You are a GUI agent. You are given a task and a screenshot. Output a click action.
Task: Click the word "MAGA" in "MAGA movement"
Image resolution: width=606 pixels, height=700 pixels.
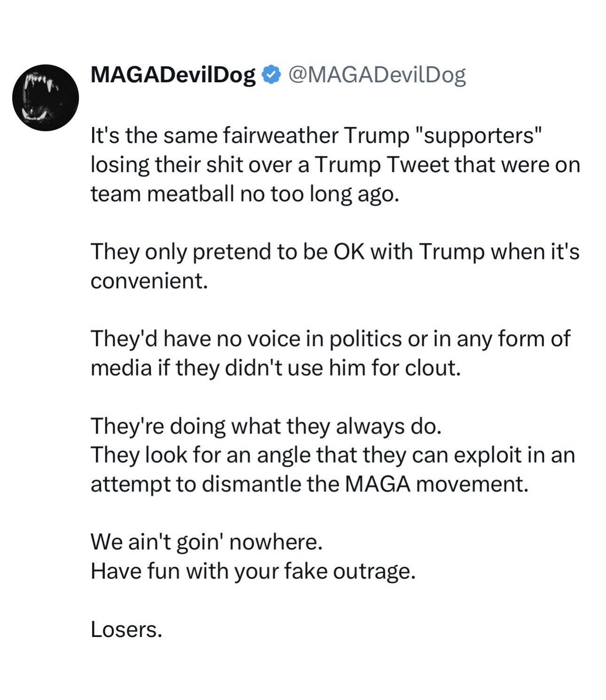(x=377, y=484)
